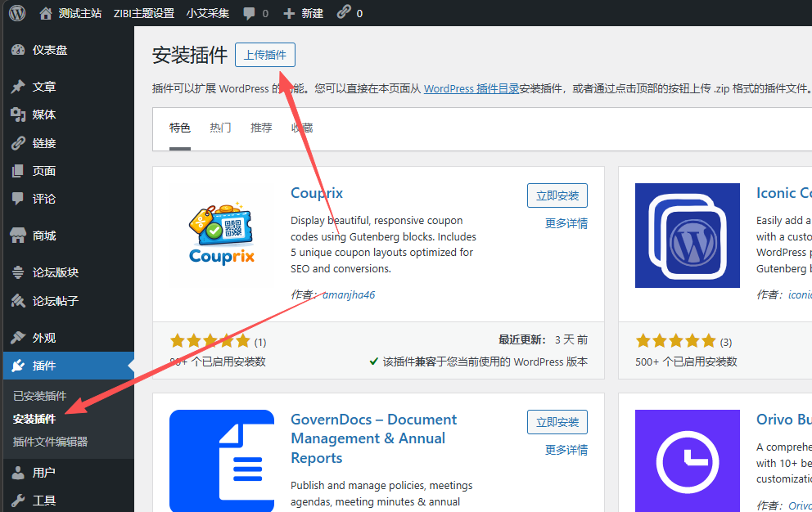Click the Couprix five-star rating
This screenshot has height=512, width=812.
coord(210,341)
